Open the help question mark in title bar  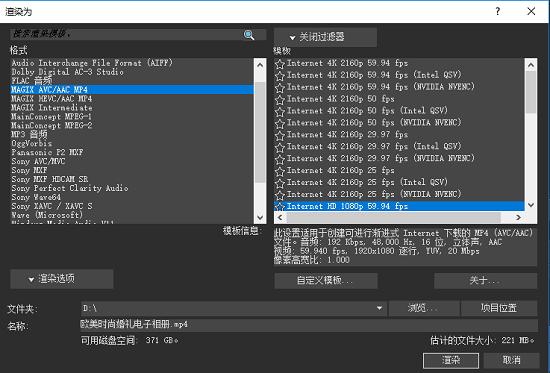pyautogui.click(x=497, y=11)
